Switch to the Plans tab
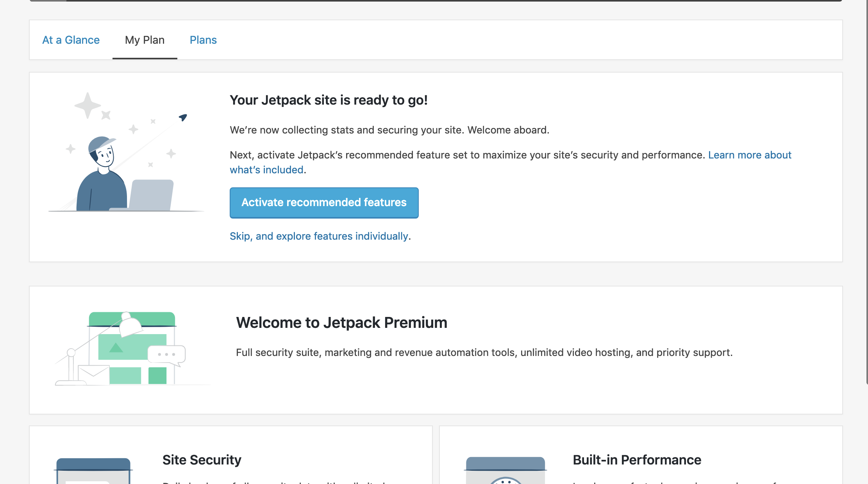The height and width of the screenshot is (484, 868). click(x=203, y=40)
